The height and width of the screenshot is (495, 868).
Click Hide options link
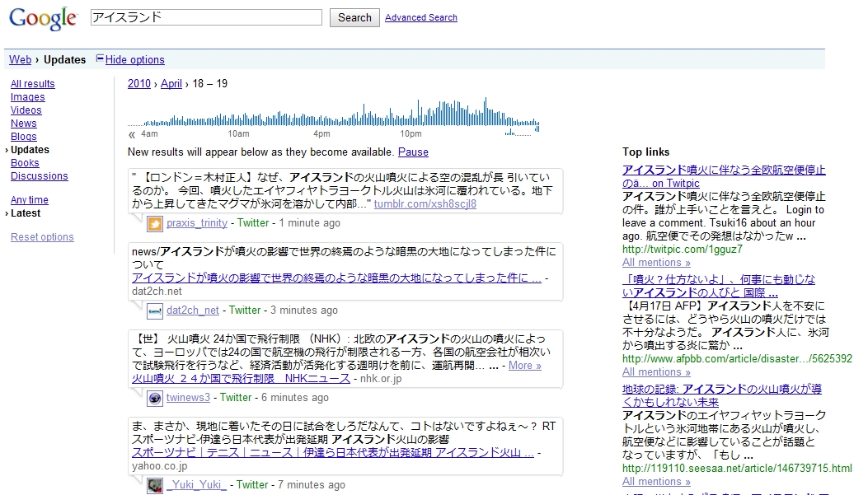135,60
